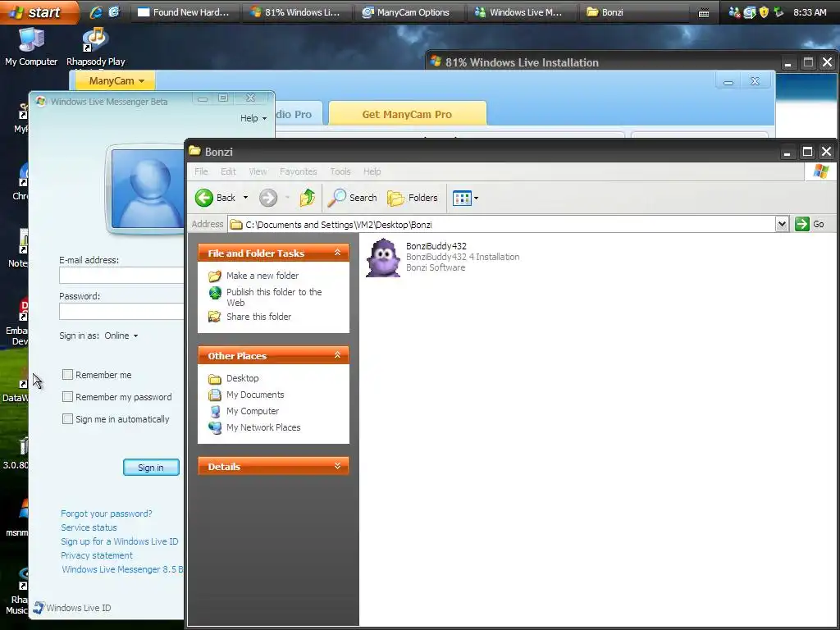This screenshot has height=630, width=840.
Task: Click the yellow security shield tray icon
Action: pos(764,12)
